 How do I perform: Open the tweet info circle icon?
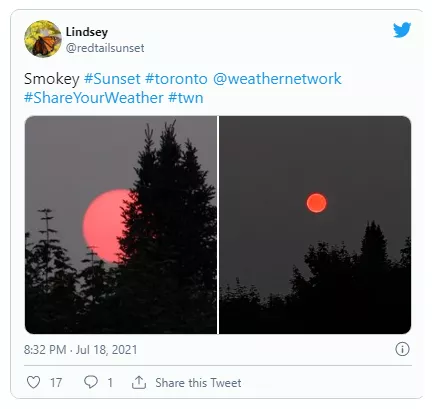click(x=402, y=349)
